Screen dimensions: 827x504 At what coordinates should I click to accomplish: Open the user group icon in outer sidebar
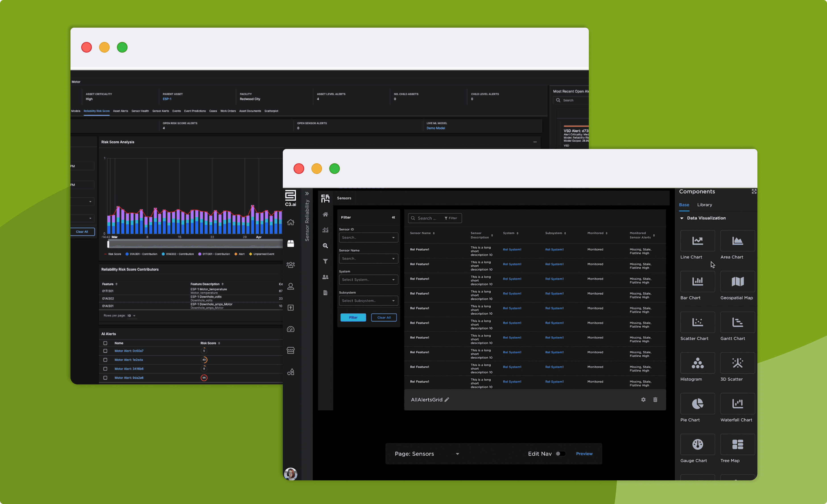pos(291,265)
